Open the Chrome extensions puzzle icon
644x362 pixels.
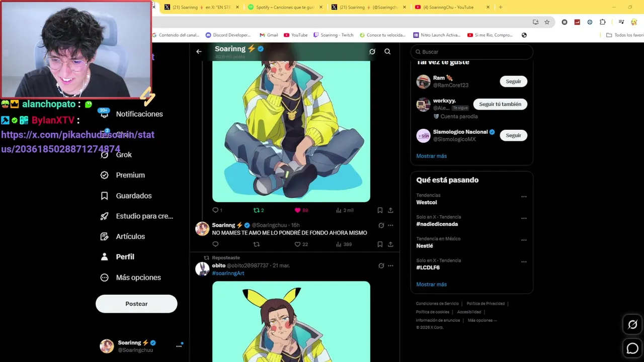603,22
